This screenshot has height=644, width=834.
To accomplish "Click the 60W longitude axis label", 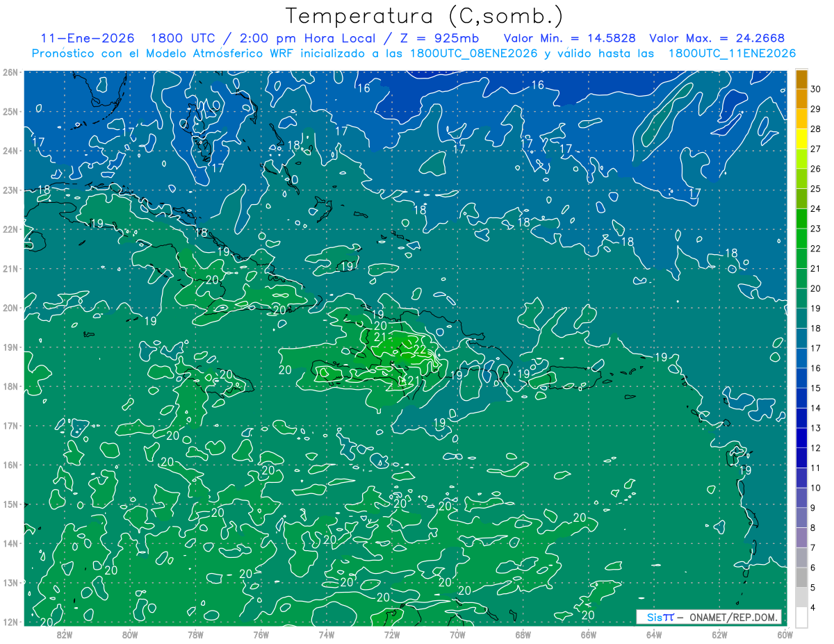I will (x=785, y=634).
